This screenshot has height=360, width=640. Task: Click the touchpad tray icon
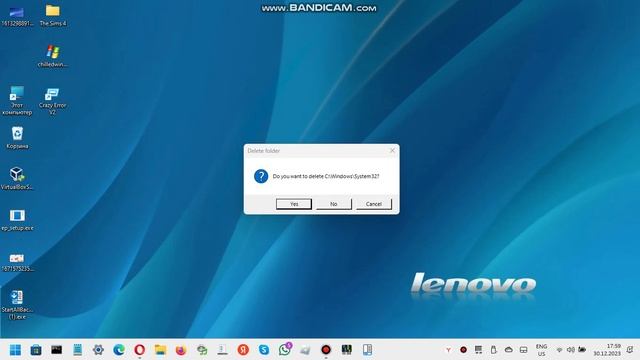pos(524,350)
